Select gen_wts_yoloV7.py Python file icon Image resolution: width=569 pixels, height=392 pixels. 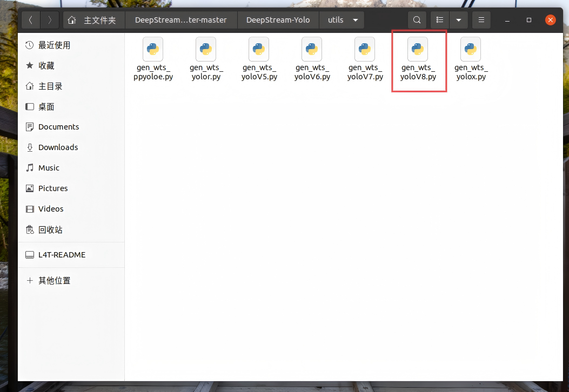(x=365, y=49)
